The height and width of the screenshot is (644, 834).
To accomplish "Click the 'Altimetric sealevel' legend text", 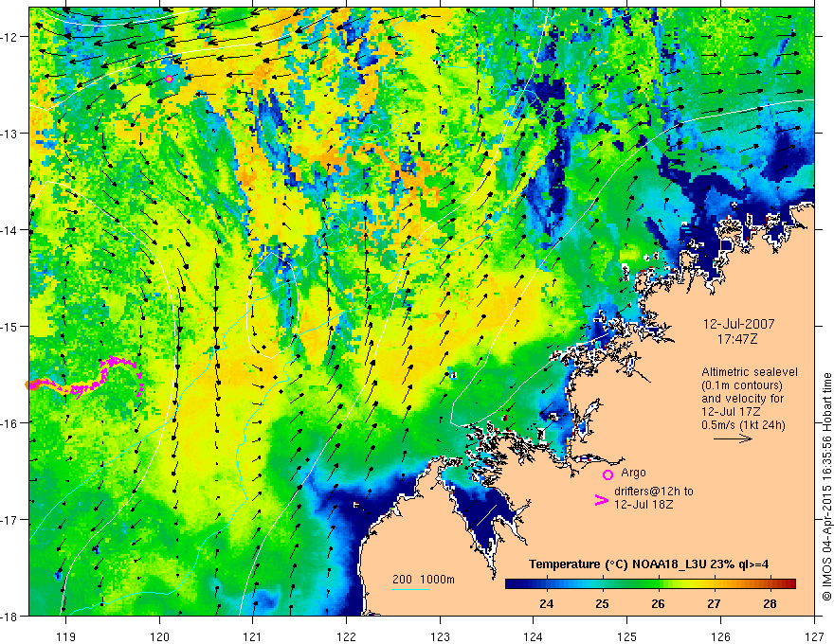I will (750, 372).
